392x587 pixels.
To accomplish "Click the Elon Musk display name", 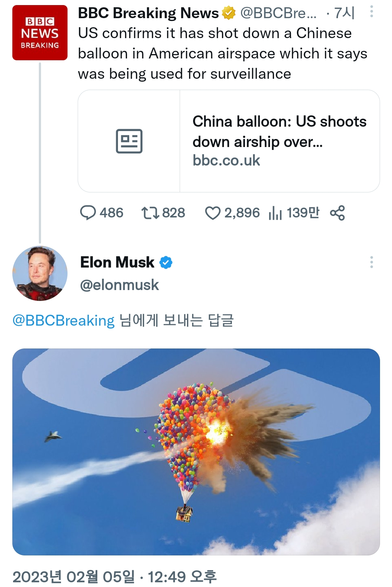I will click(x=117, y=262).
